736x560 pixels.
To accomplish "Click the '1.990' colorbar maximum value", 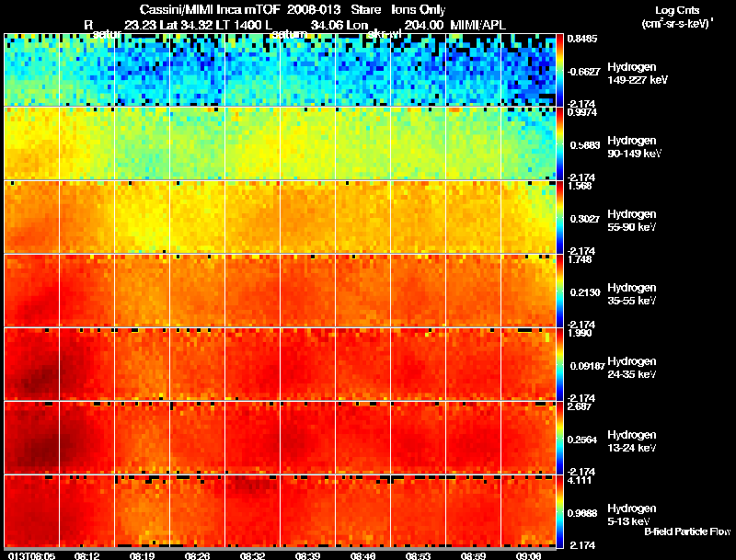I will click(580, 333).
